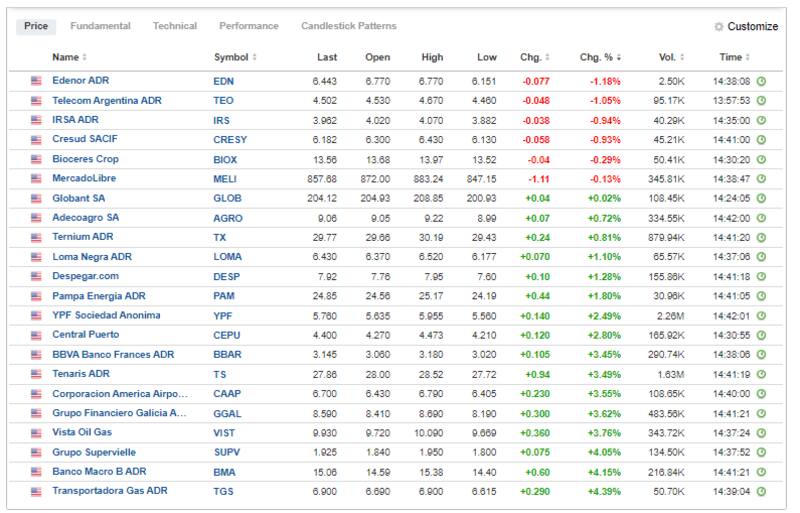This screenshot has height=513, width=800.
Task: Click the US flag next to Globant SA
Action: click(36, 197)
